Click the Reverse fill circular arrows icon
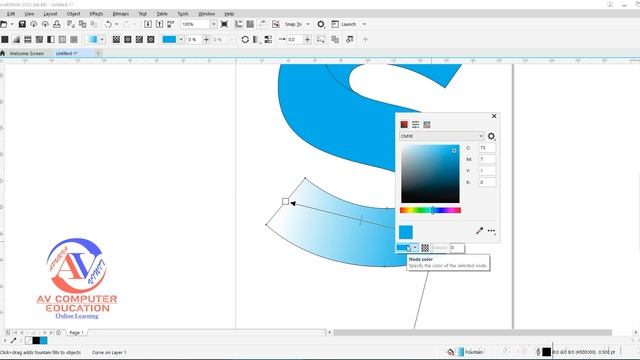The image size is (640, 360). 245,39
